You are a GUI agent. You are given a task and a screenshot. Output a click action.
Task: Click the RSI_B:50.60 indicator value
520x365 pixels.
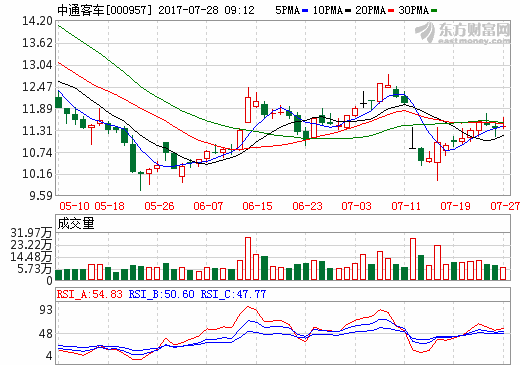point(162,294)
